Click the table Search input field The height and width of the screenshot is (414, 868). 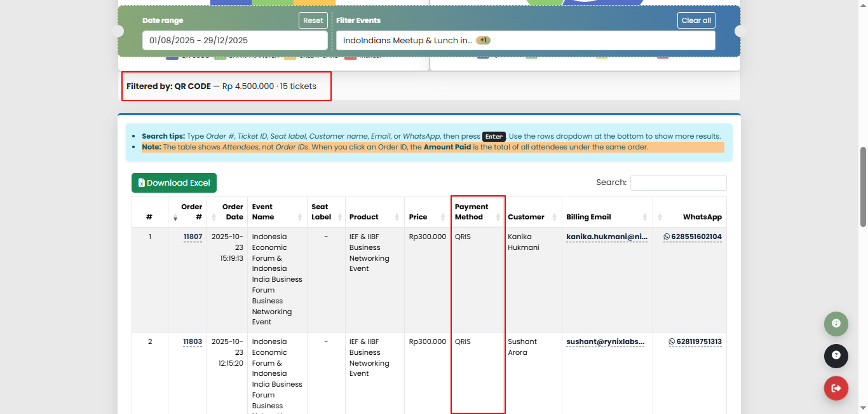pyautogui.click(x=678, y=183)
